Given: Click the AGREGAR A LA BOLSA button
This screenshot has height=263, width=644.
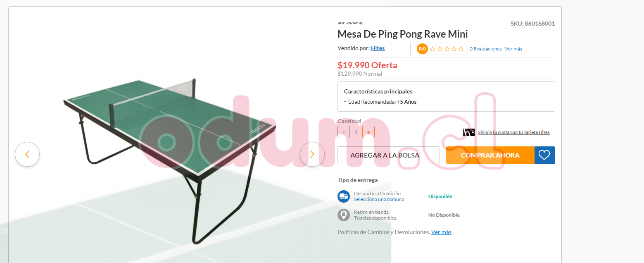Looking at the screenshot, I should [389, 155].
